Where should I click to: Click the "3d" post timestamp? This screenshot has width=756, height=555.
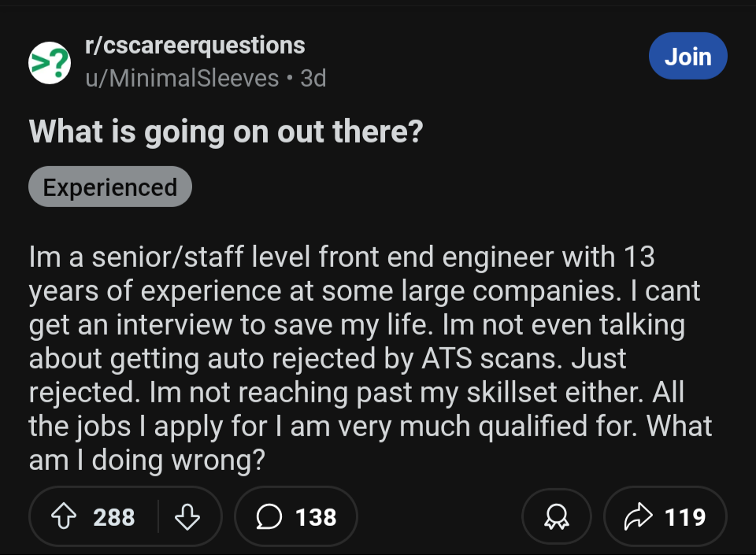point(313,78)
